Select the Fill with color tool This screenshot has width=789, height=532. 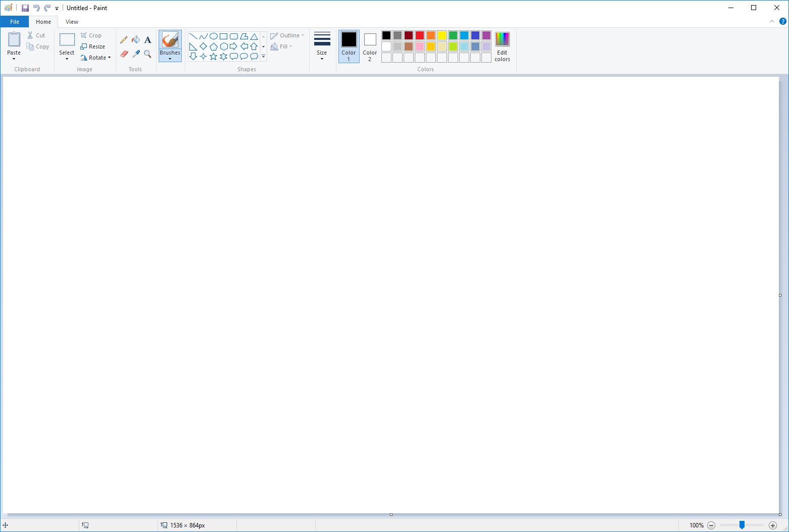click(x=135, y=39)
